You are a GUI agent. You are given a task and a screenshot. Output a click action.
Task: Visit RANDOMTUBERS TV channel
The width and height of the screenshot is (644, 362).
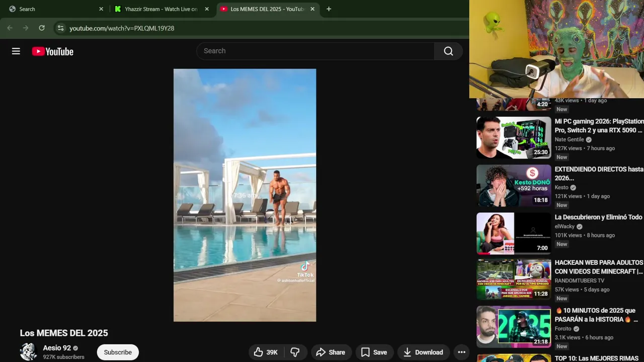580,281
